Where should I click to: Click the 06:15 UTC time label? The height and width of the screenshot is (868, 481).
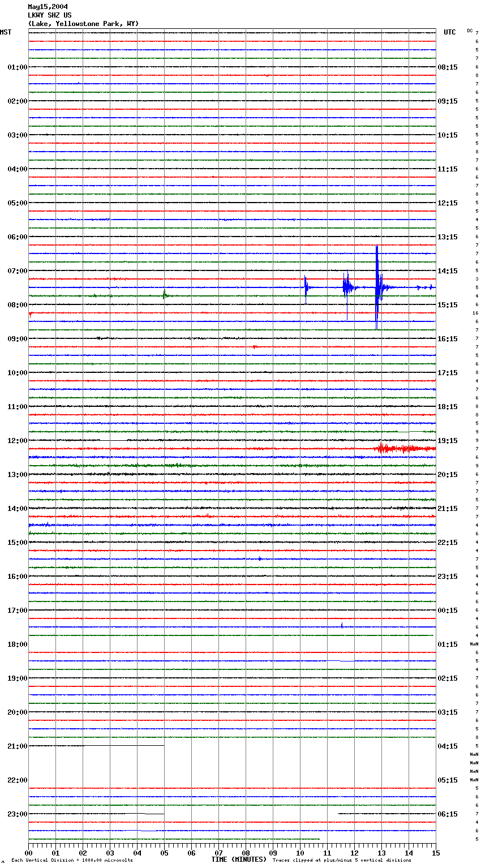pyautogui.click(x=448, y=814)
